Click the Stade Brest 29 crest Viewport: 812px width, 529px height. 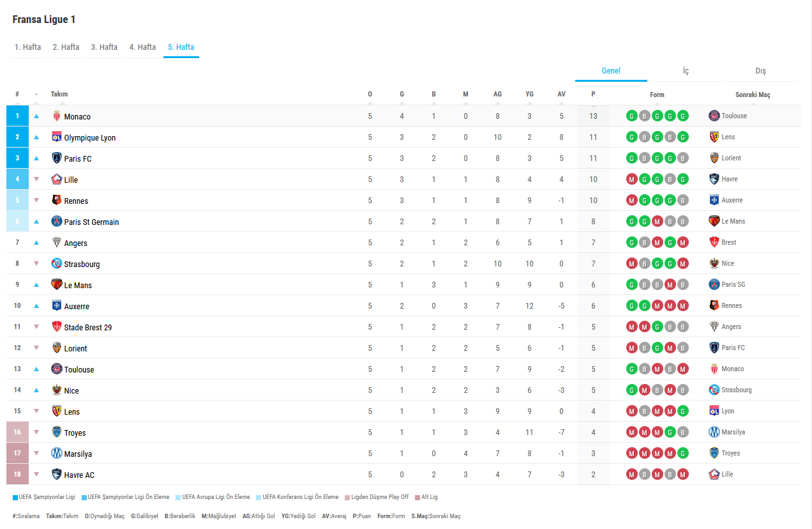tap(57, 327)
